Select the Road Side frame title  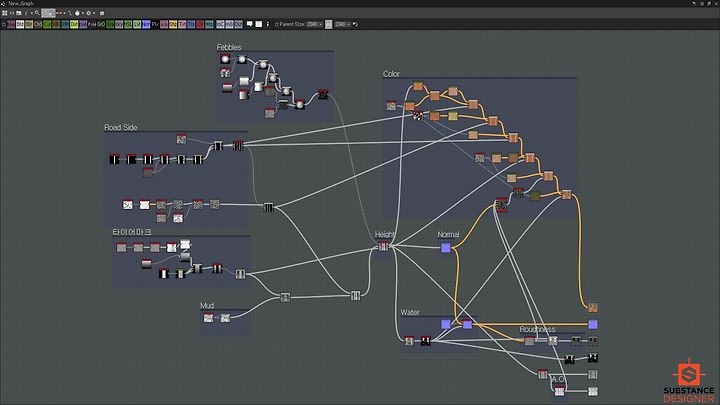pos(120,127)
